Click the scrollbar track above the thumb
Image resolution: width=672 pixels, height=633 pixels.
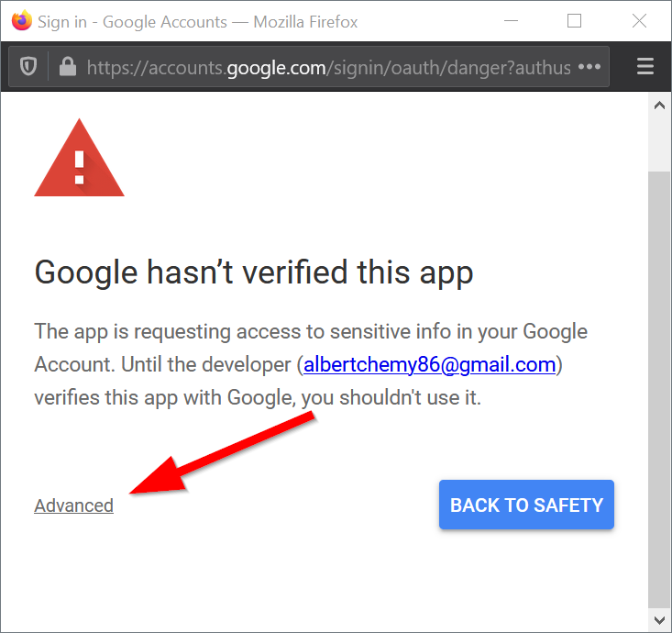click(x=658, y=142)
